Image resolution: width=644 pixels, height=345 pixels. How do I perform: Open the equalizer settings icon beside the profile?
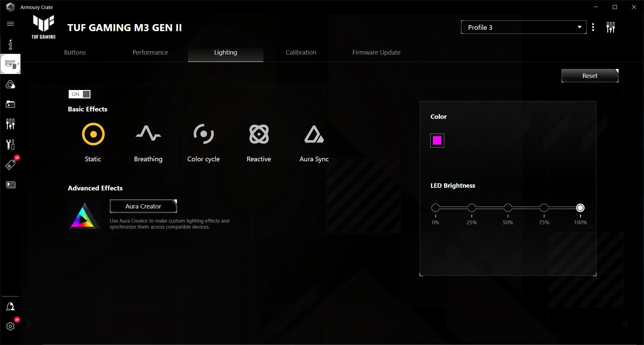(610, 27)
